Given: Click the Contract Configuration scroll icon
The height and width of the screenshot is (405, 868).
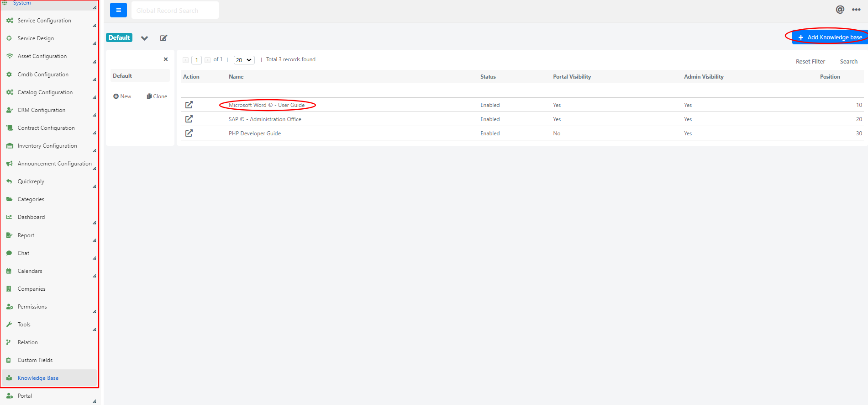Looking at the screenshot, I should tap(10, 128).
